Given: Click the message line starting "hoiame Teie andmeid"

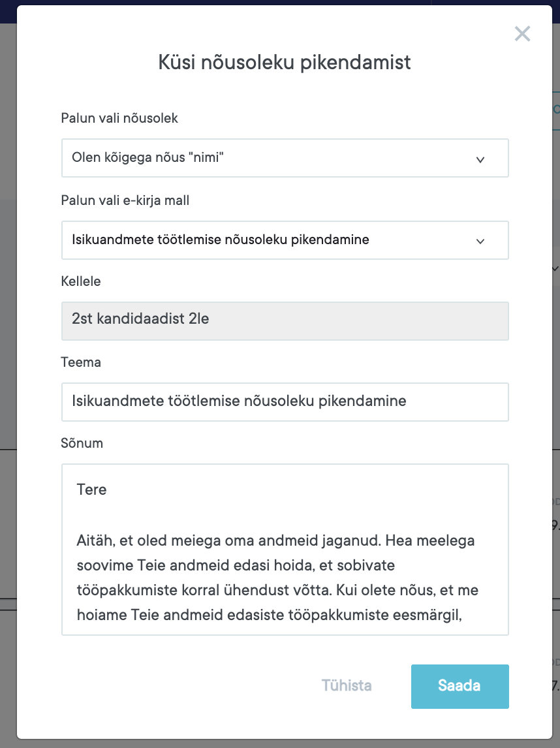Looking at the screenshot, I should [x=269, y=615].
